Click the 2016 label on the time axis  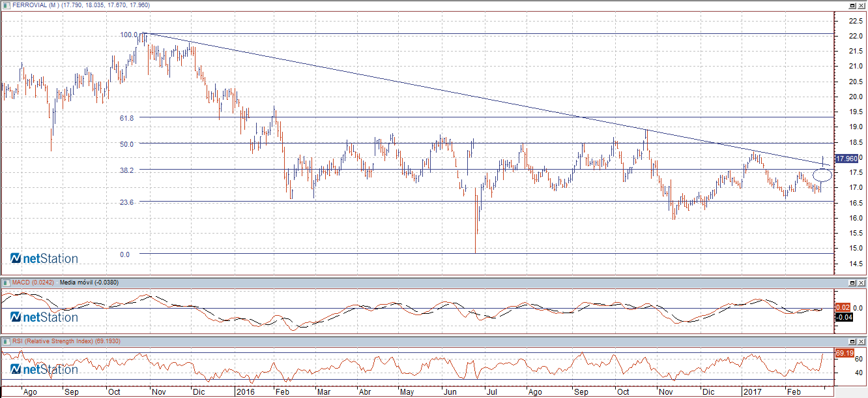[244, 393]
